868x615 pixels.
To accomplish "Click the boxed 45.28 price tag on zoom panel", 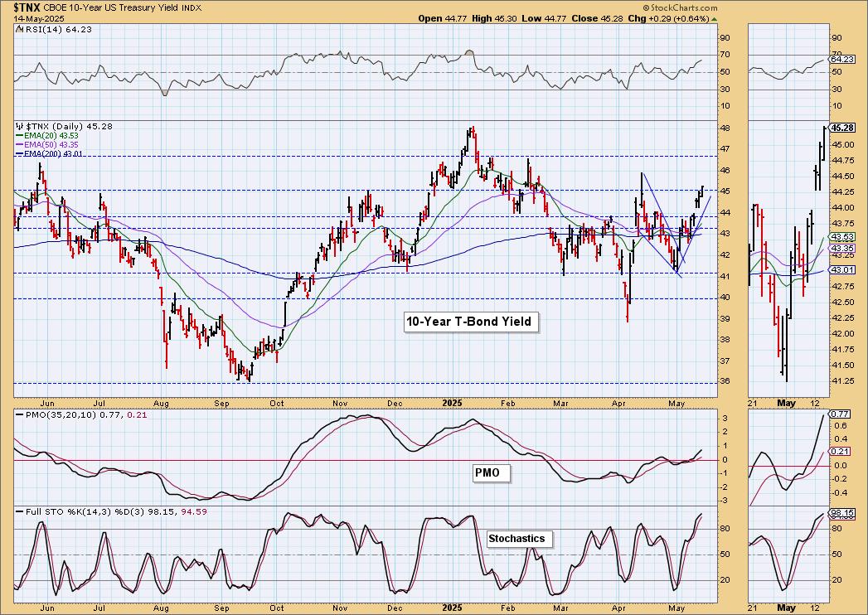I will point(842,128).
